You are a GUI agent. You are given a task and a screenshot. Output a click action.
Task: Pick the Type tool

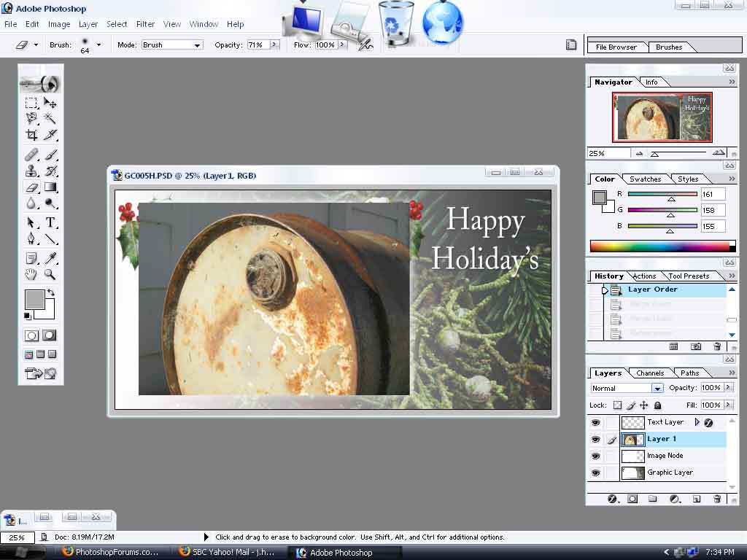pyautogui.click(x=50, y=222)
